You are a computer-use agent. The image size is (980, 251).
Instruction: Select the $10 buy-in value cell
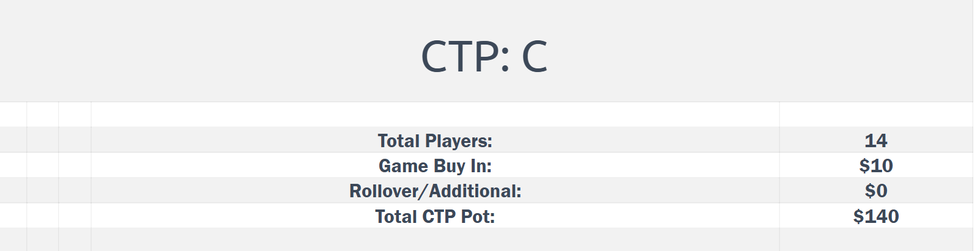[x=875, y=166]
